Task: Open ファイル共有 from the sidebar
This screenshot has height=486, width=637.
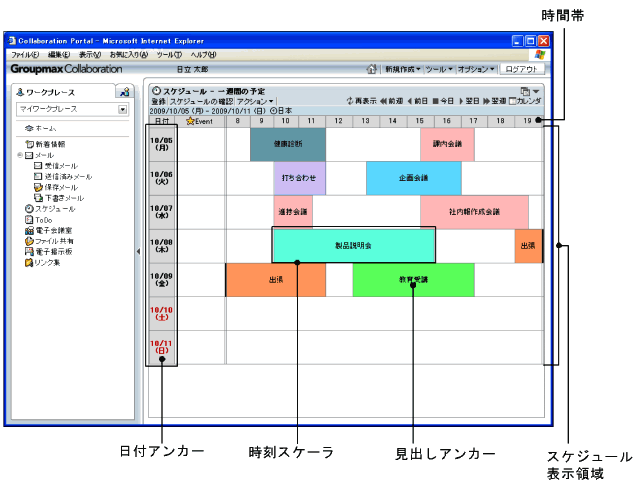Action: click(49, 241)
